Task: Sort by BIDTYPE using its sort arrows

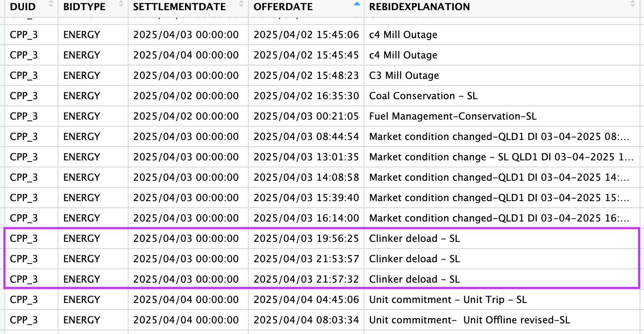Action: click(121, 4)
